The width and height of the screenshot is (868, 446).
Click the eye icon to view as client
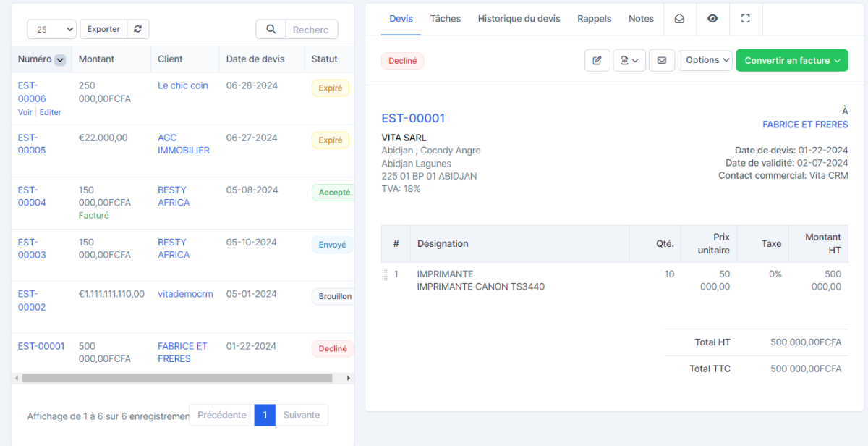coord(712,19)
